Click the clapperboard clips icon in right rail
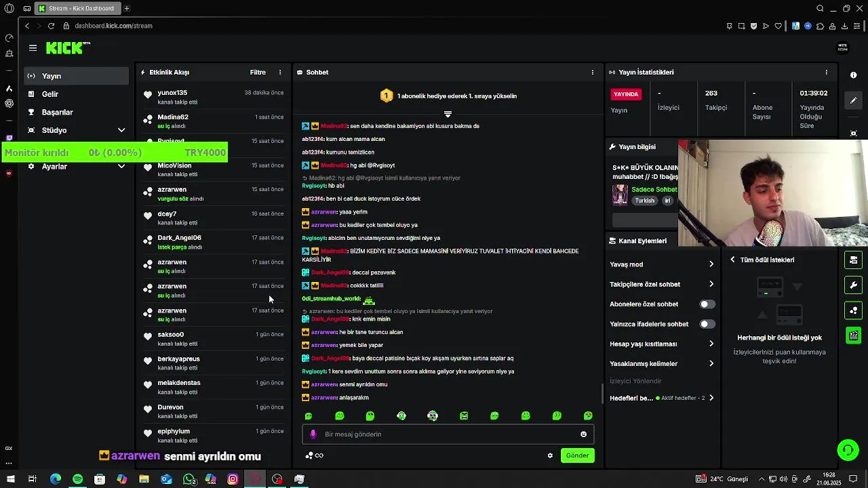868x488 pixels. 854,335
